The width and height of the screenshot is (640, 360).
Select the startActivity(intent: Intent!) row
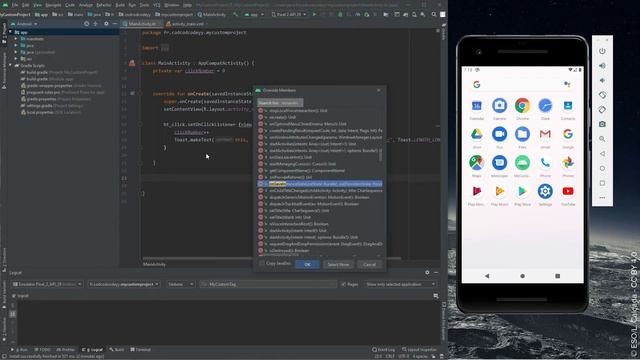[320, 231]
